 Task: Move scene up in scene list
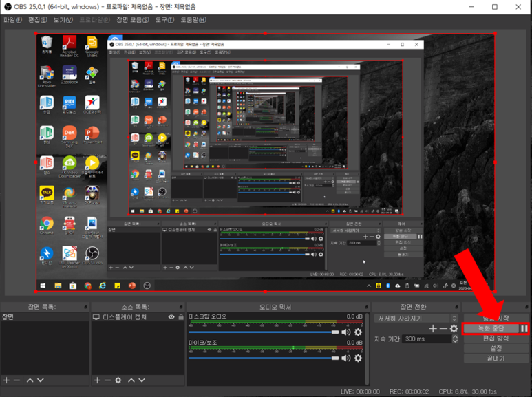tap(30, 380)
